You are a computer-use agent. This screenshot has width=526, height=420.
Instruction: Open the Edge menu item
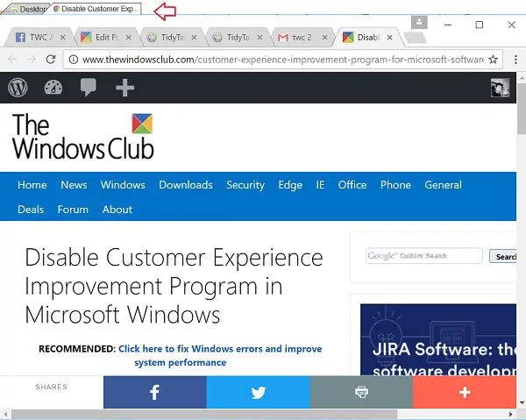(x=290, y=185)
